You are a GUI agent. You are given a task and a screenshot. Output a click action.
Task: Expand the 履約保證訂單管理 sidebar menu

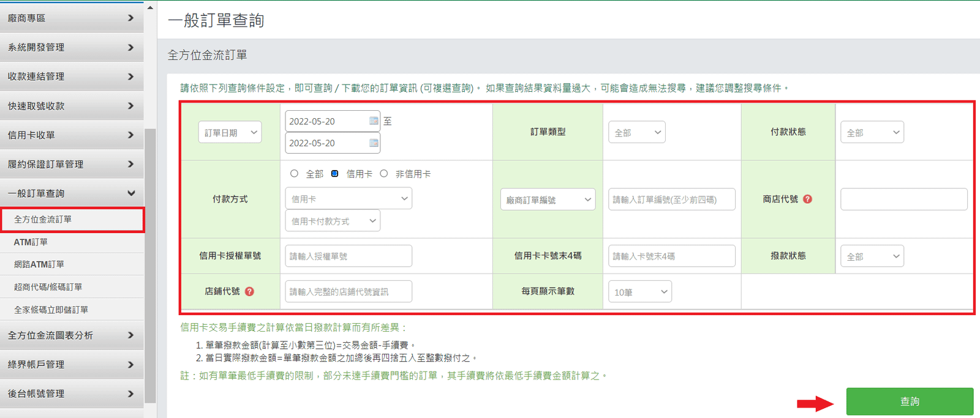(x=72, y=164)
